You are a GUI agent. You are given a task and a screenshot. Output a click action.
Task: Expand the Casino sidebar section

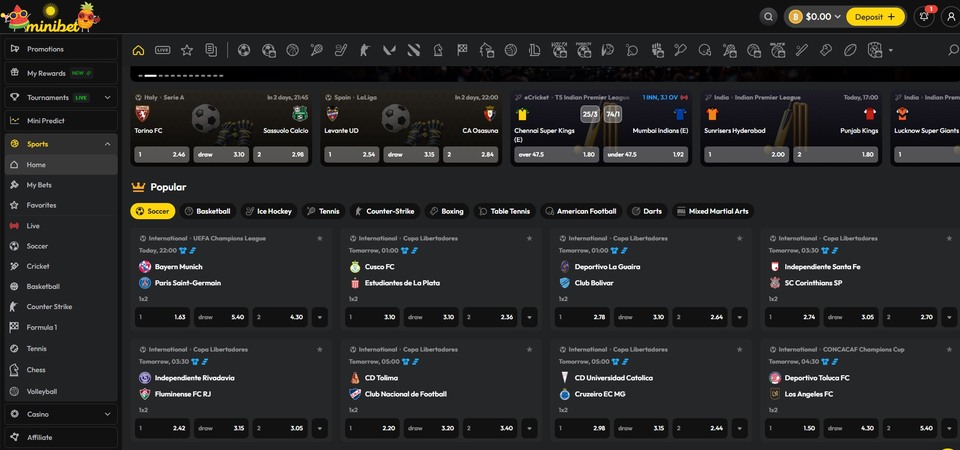pos(108,414)
